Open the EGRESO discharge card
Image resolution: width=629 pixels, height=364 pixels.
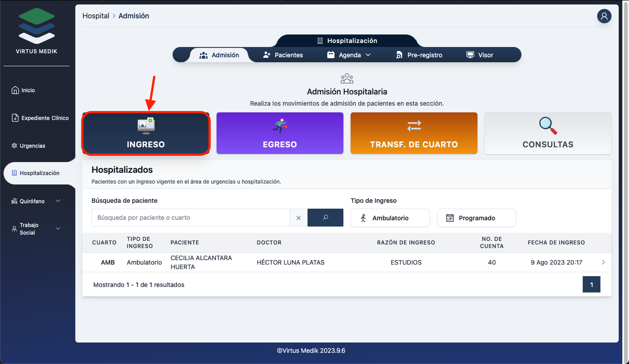coord(280,133)
